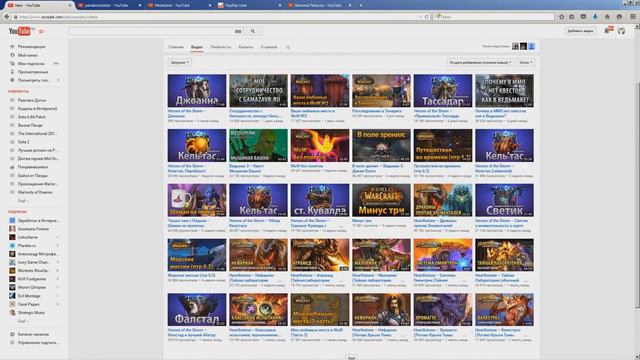Open the Фалстад video thumbnail

[197, 309]
